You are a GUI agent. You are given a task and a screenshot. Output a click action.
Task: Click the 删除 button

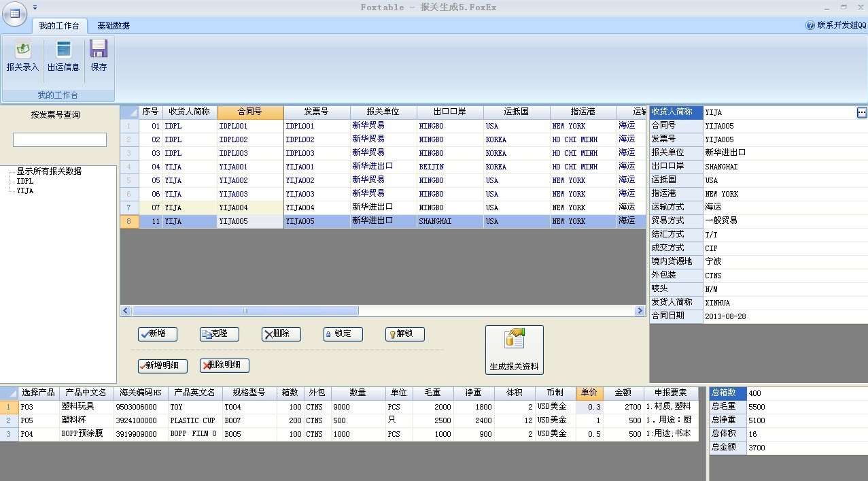[281, 334]
